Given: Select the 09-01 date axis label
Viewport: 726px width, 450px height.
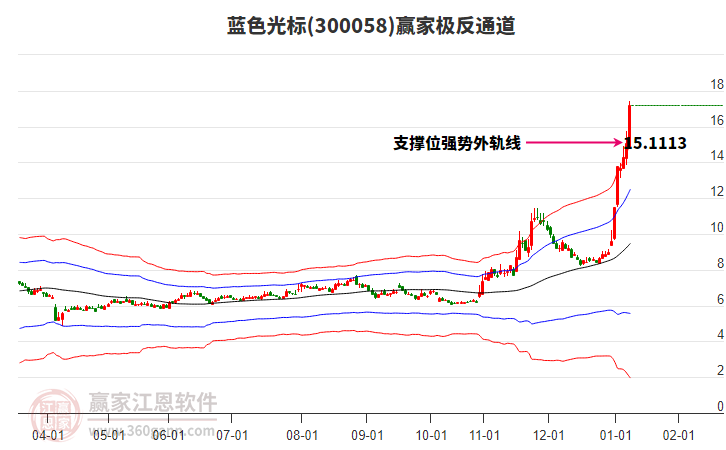Looking at the screenshot, I should click(367, 436).
